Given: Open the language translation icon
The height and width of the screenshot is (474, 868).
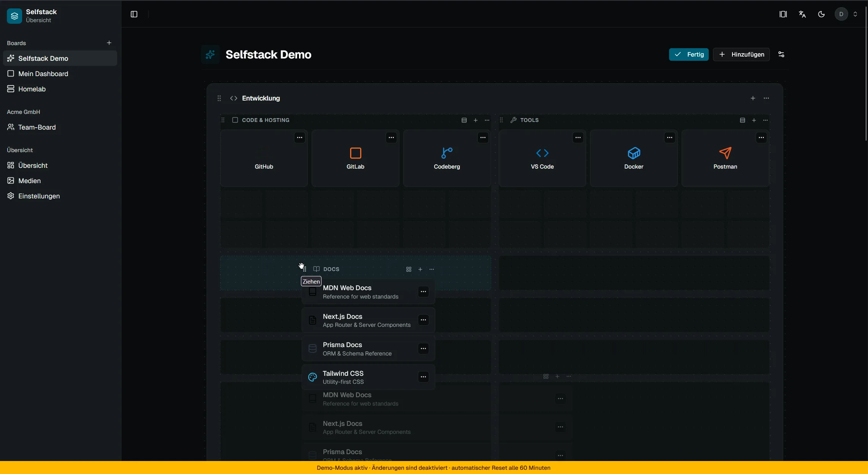Looking at the screenshot, I should pos(802,14).
